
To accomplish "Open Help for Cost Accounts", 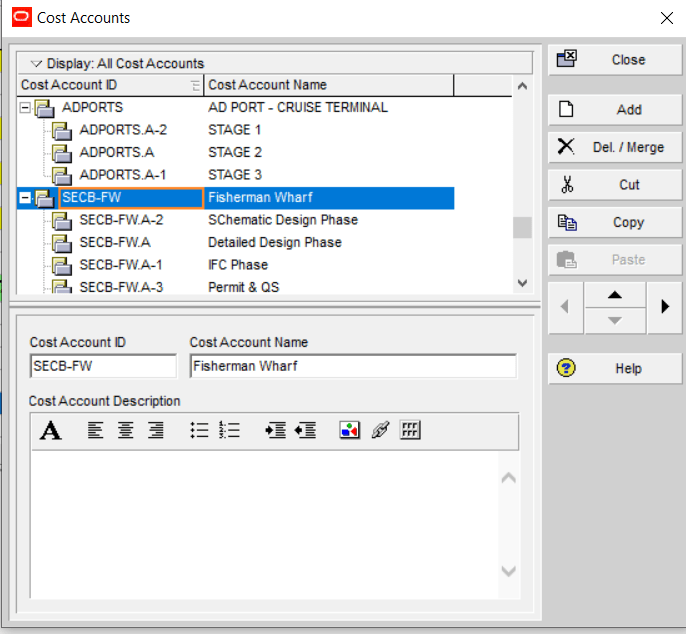I will click(615, 368).
